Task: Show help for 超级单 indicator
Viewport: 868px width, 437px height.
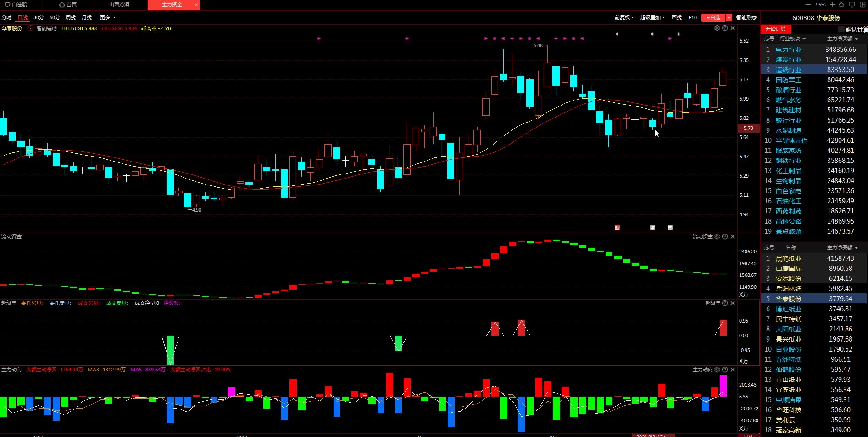Action: pos(725,303)
